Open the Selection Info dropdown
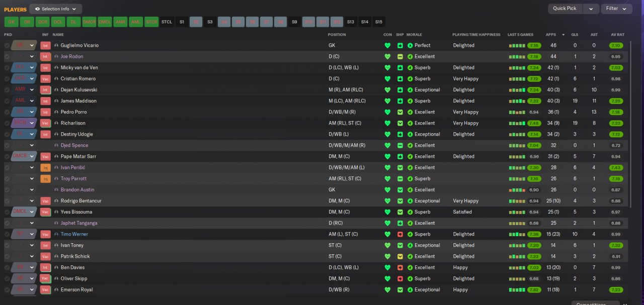This screenshot has width=644, height=305. click(56, 9)
